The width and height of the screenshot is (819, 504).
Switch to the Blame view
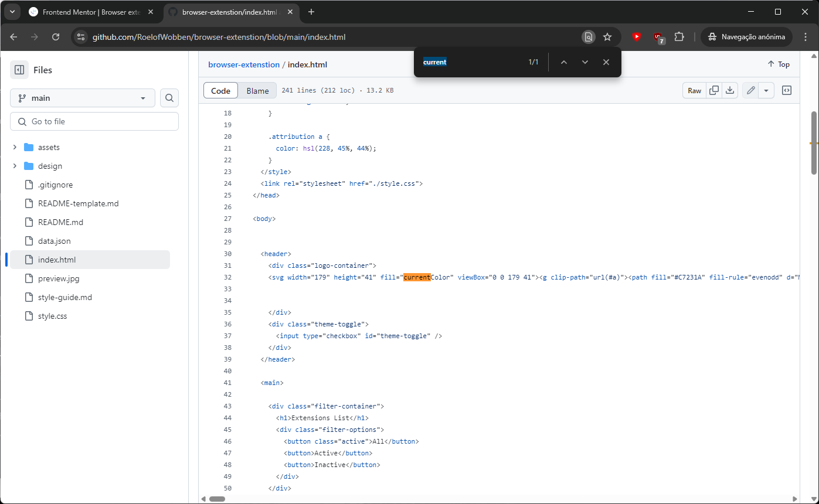pyautogui.click(x=257, y=90)
